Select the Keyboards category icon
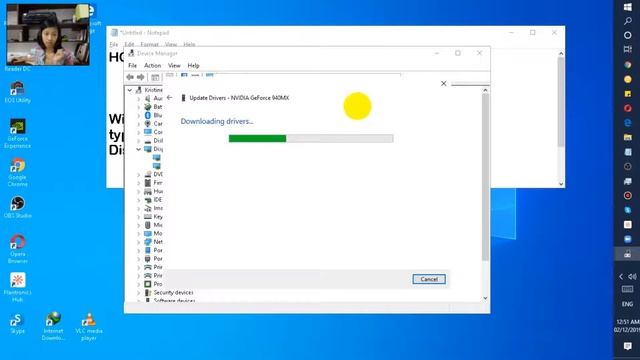 point(148,217)
